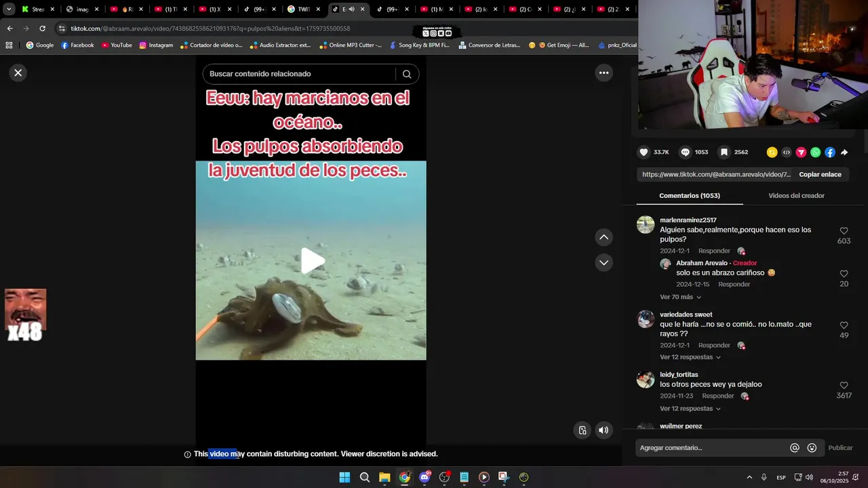The image size is (868, 488).
Task: Go to the next video with the down arrow
Action: tap(604, 262)
